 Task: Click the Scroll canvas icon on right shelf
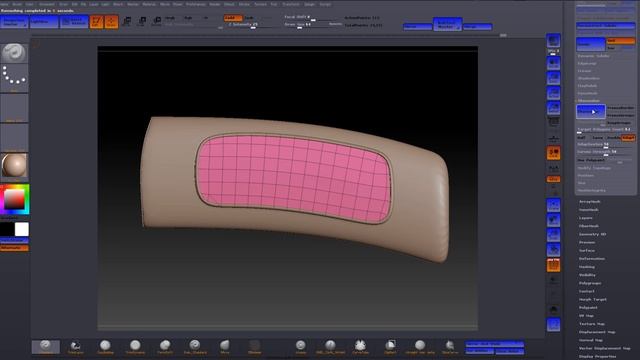click(x=553, y=63)
